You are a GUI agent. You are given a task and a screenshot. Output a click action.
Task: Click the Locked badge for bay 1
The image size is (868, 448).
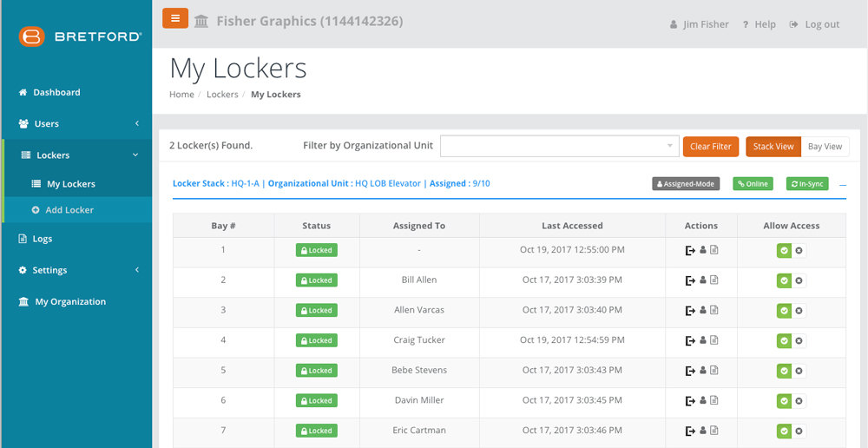(x=317, y=250)
